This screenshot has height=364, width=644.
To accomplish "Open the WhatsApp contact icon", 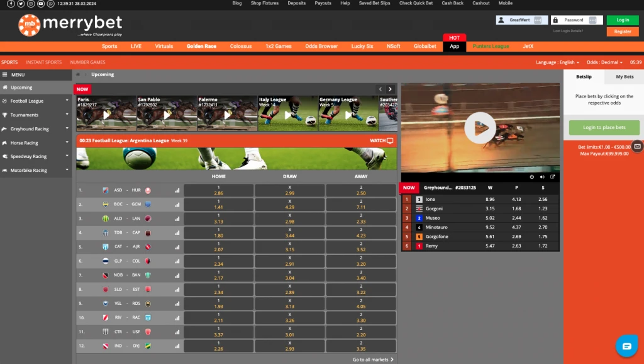I will (50, 4).
